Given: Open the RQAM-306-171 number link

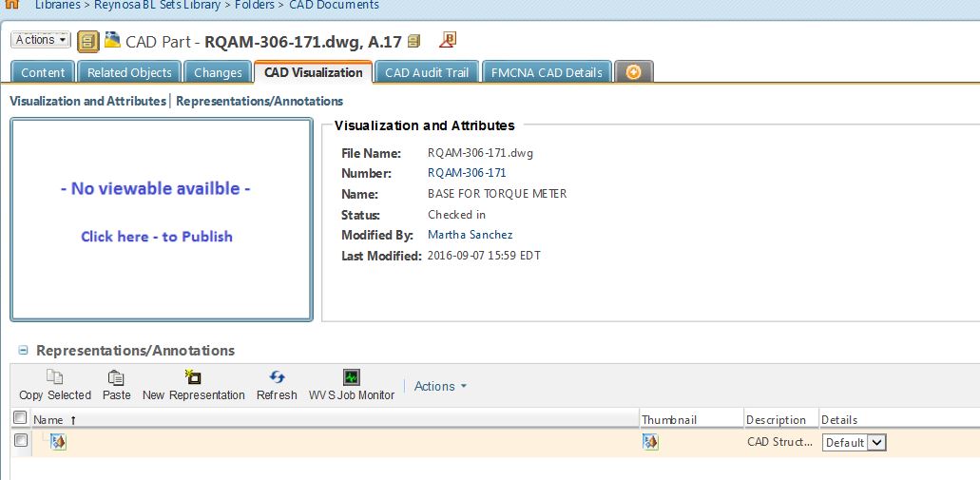Looking at the screenshot, I should coord(467,172).
